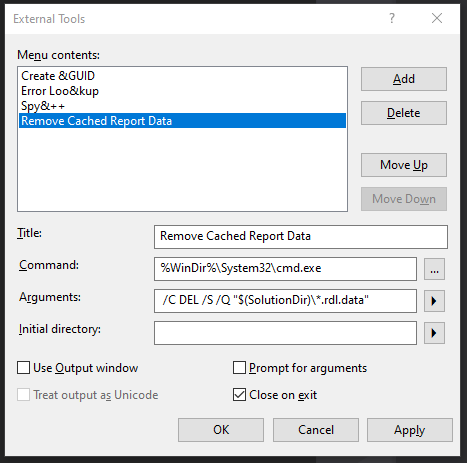Click the OK button
The width and height of the screenshot is (467, 463).
tap(221, 430)
